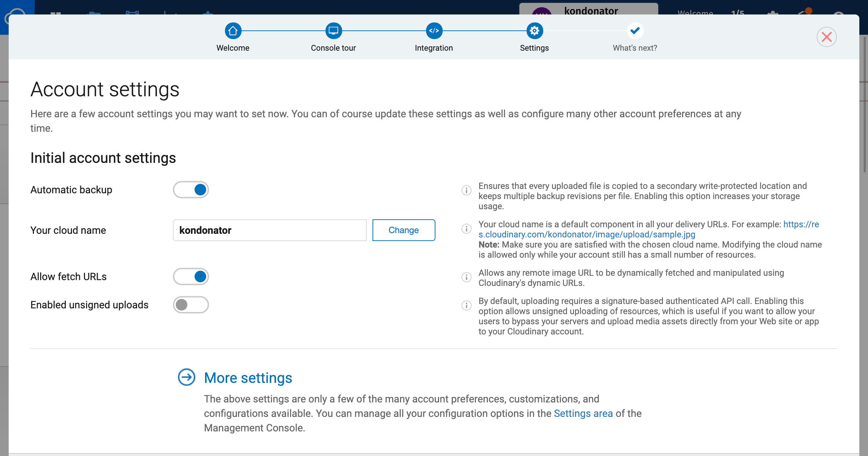
Task: Click the What's next checkmark icon
Action: [x=635, y=31]
